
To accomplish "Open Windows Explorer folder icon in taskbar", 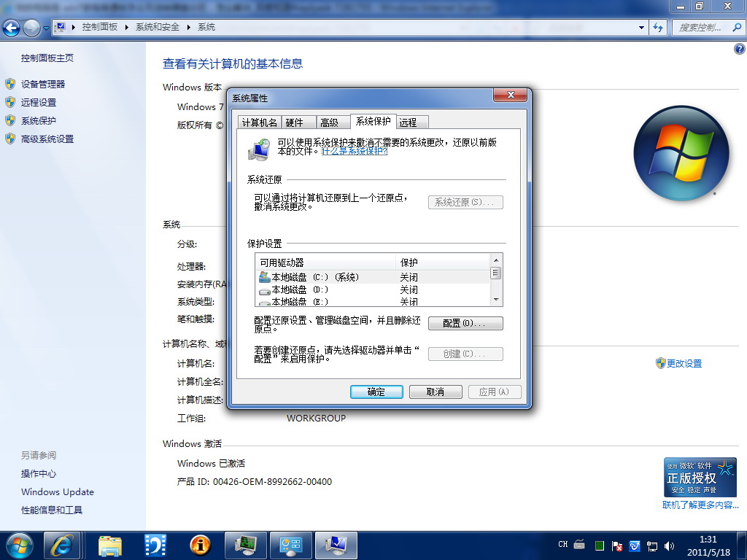I will (110, 545).
